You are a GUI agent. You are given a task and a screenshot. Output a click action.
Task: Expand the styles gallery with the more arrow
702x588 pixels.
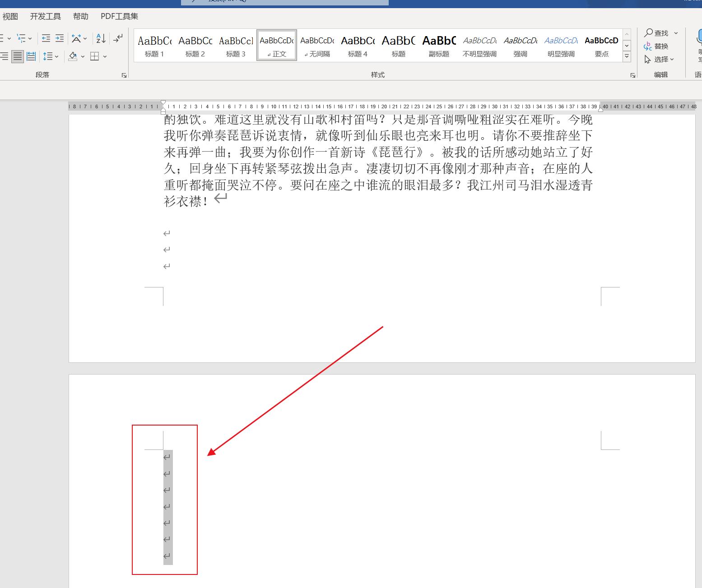[x=627, y=56]
